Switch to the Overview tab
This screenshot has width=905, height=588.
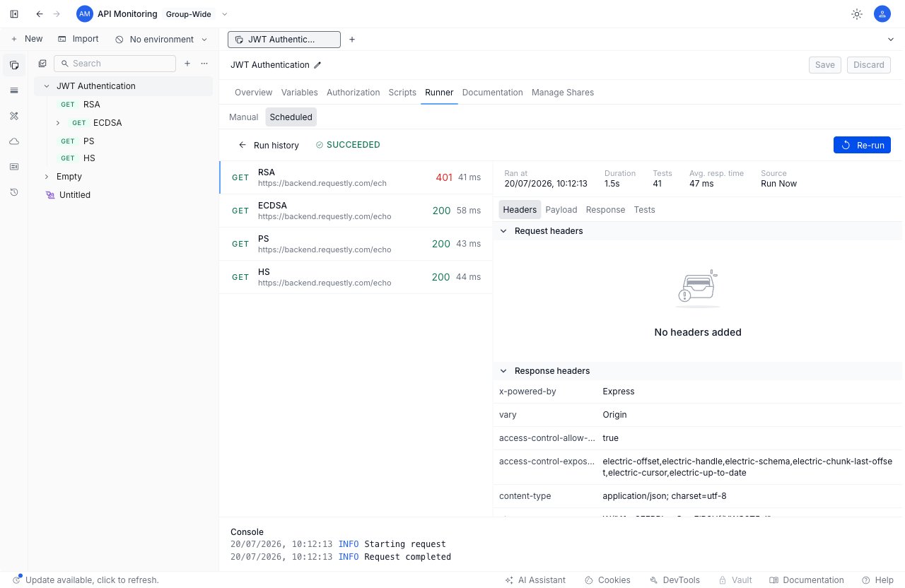click(253, 93)
